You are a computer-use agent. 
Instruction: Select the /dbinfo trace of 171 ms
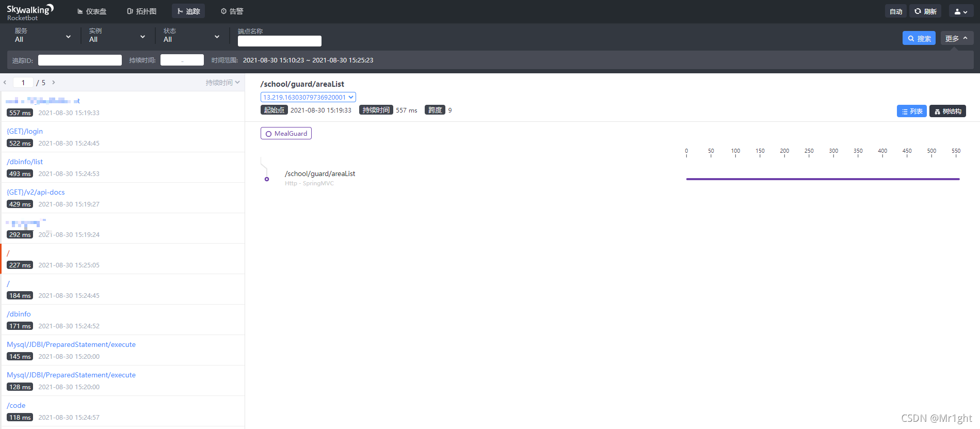tap(122, 320)
